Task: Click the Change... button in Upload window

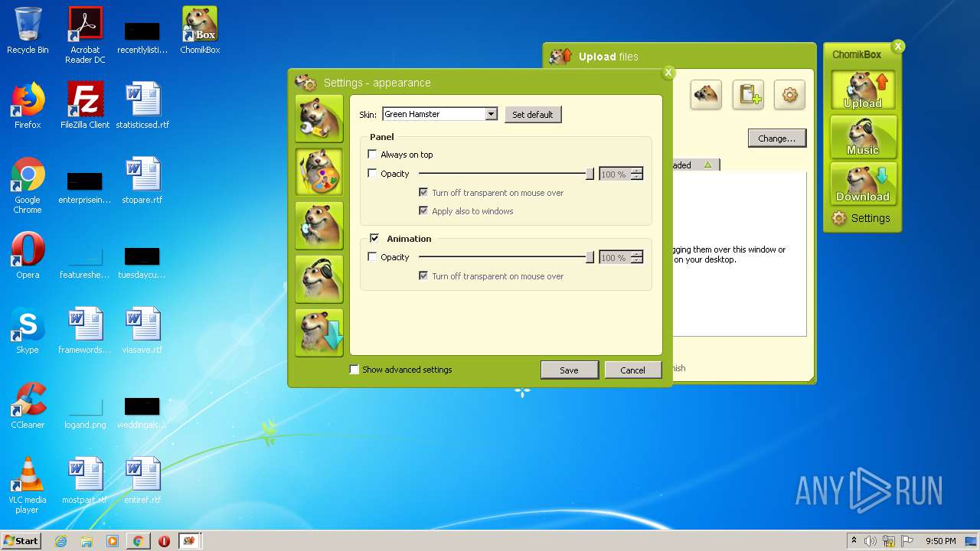Action: coord(776,139)
